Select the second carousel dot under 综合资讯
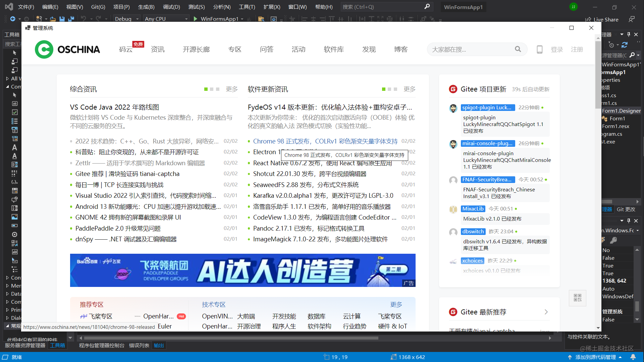Image resolution: width=644 pixels, height=362 pixels. tap(212, 89)
